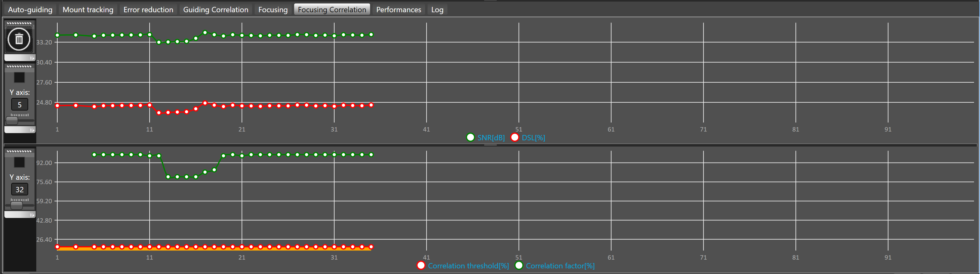Viewport: 980px width, 274px height.
Task: Click the dotted grip above lower Y axis
Action: (19, 152)
